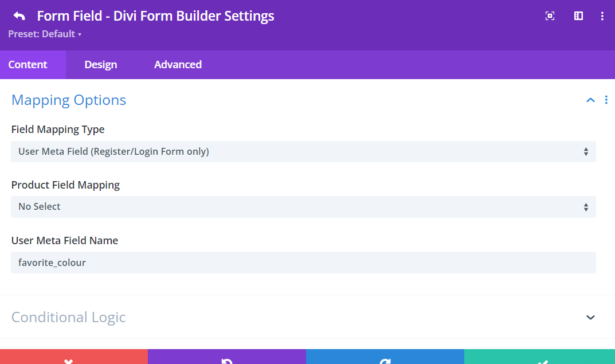Click the User Meta Field Name input
The width and height of the screenshot is (615, 364).
(x=303, y=263)
